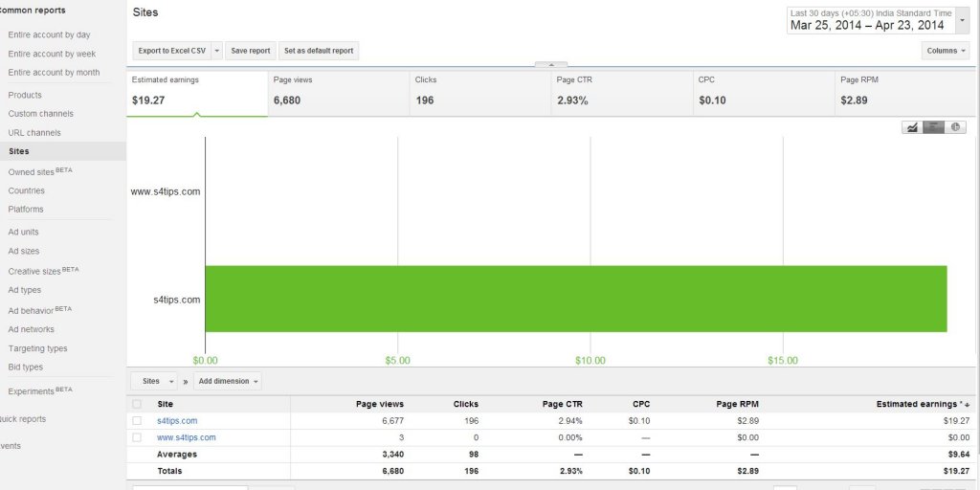Open the Ad behavior BETA report
980x490 pixels.
[40, 310]
